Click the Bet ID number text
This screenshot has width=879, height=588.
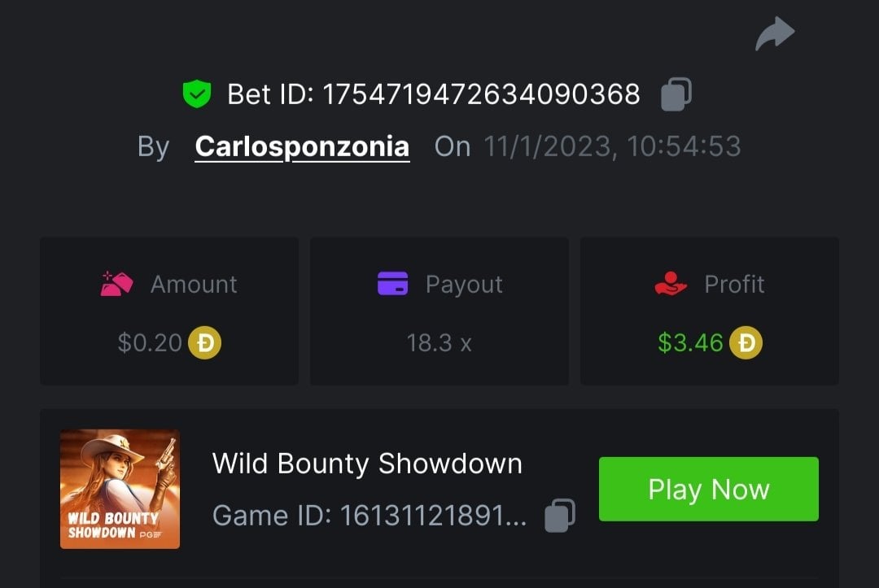tap(481, 94)
